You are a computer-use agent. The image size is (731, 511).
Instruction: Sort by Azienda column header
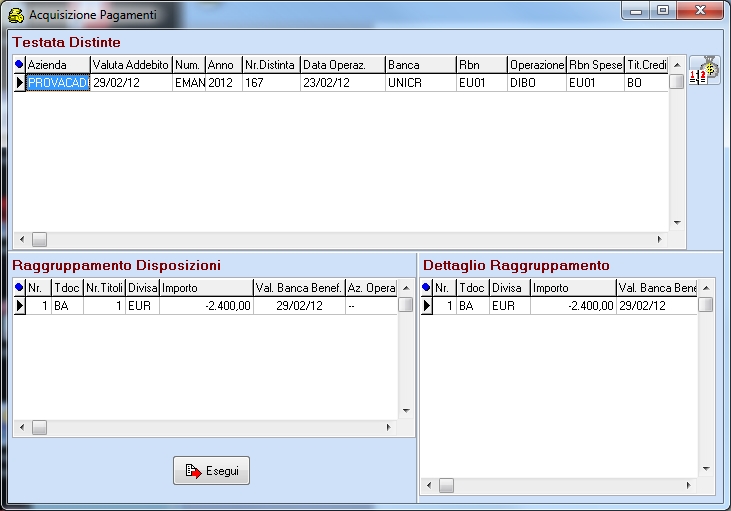58,64
